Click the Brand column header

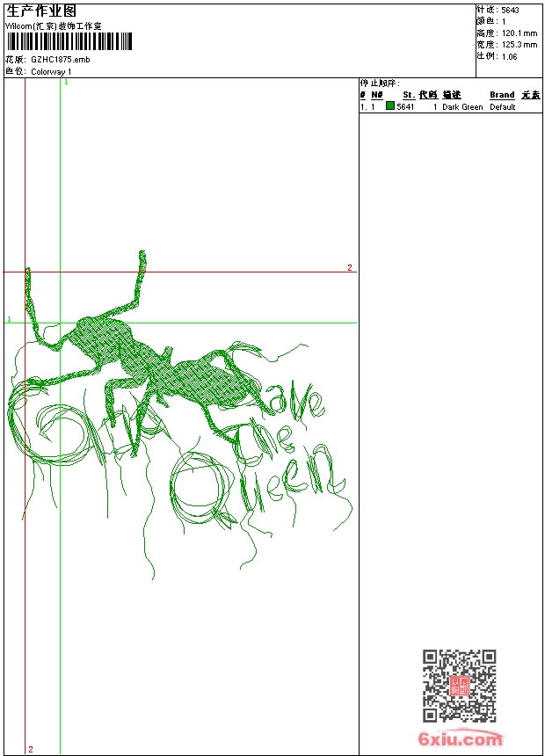pyautogui.click(x=502, y=95)
